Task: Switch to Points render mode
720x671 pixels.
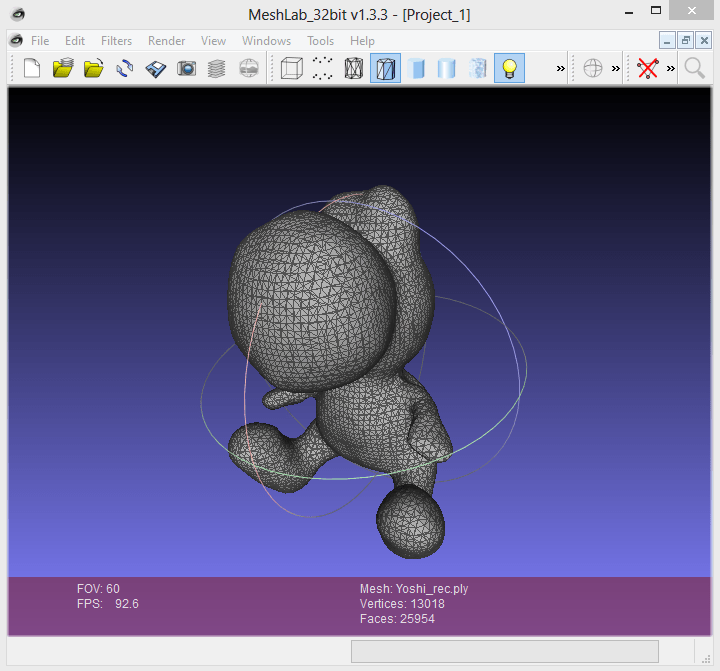Action: click(x=322, y=69)
